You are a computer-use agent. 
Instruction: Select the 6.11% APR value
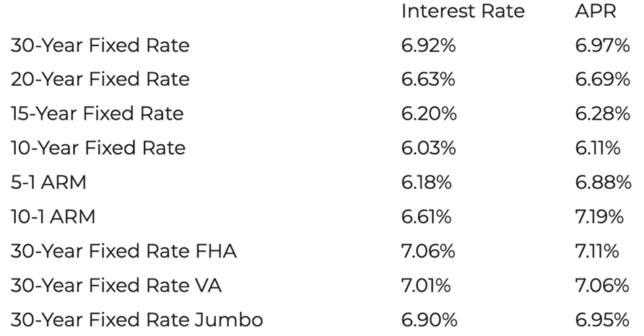(598, 148)
